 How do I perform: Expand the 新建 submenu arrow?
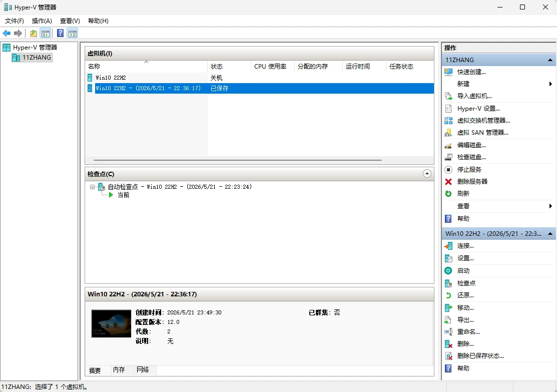tap(550, 84)
